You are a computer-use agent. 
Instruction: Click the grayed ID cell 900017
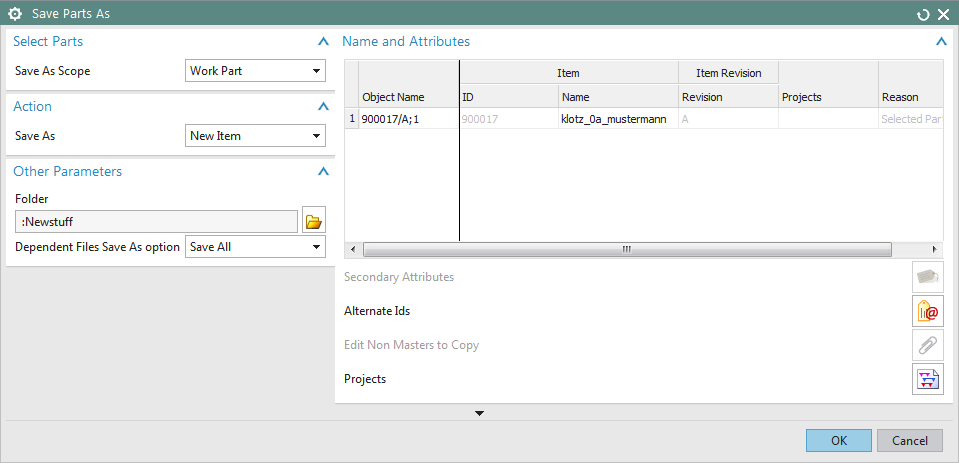(509, 119)
